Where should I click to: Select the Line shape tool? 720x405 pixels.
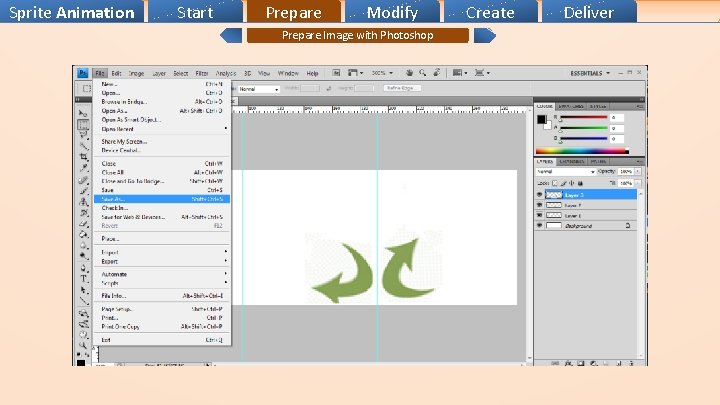click(x=83, y=301)
